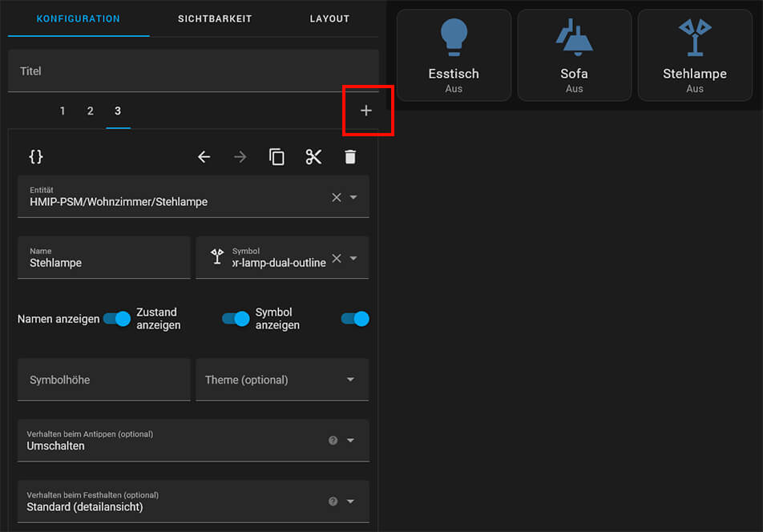The image size is (763, 532).
Task: Click the plus icon to add card
Action: tap(366, 111)
